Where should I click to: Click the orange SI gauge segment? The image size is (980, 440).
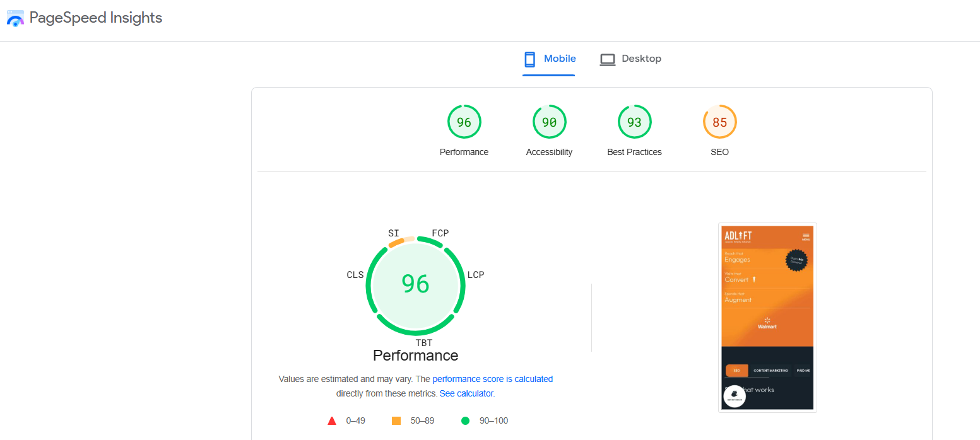[x=396, y=242]
